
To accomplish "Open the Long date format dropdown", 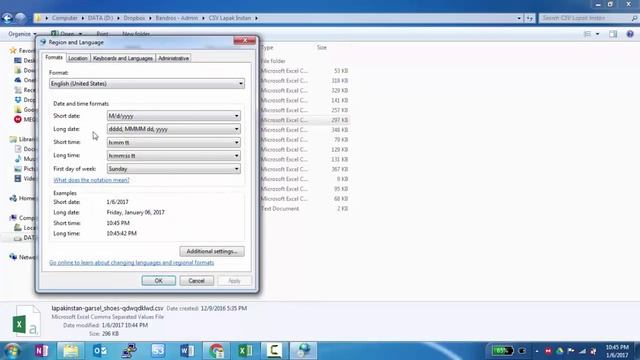I will tap(236, 129).
